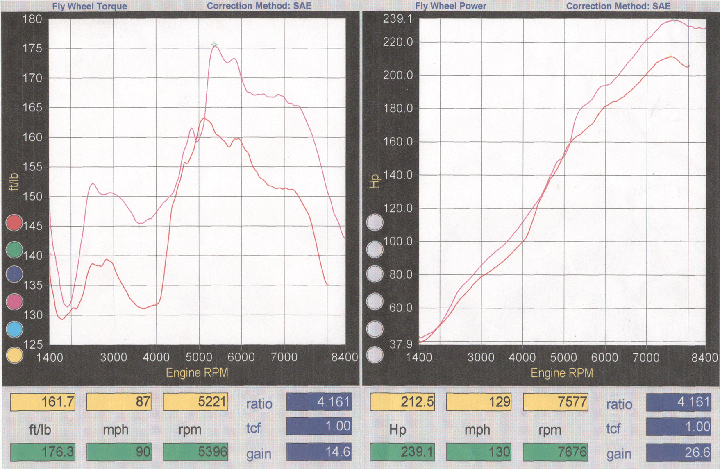720x469 pixels.
Task: Click the peak marker on the torque curve
Action: click(x=214, y=43)
